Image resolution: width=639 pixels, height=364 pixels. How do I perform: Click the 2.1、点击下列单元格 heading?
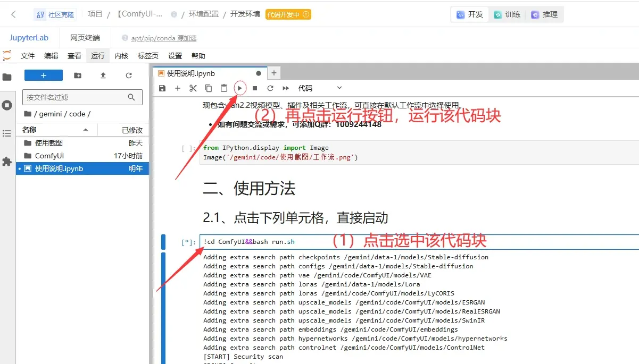point(295,217)
